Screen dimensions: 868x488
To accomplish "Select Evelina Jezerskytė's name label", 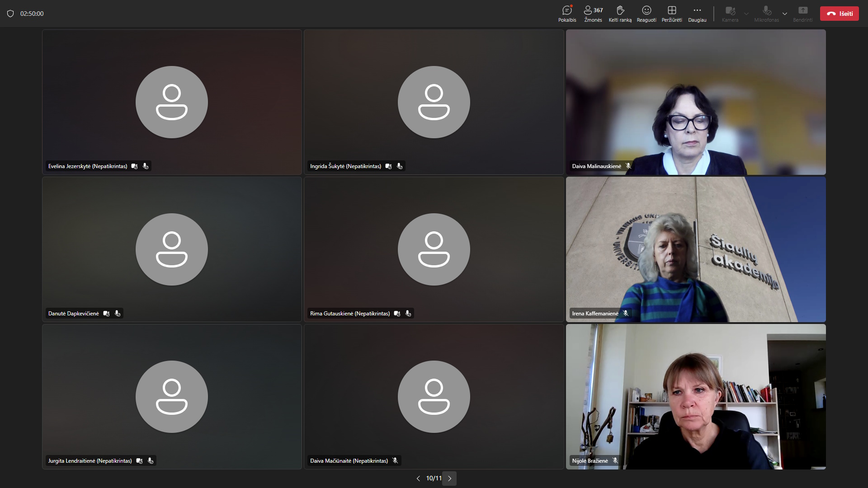I will [x=88, y=166].
